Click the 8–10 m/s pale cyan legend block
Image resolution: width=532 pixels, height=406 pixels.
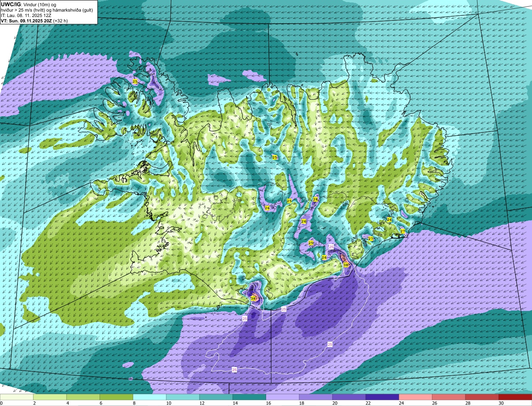[x=150, y=397]
